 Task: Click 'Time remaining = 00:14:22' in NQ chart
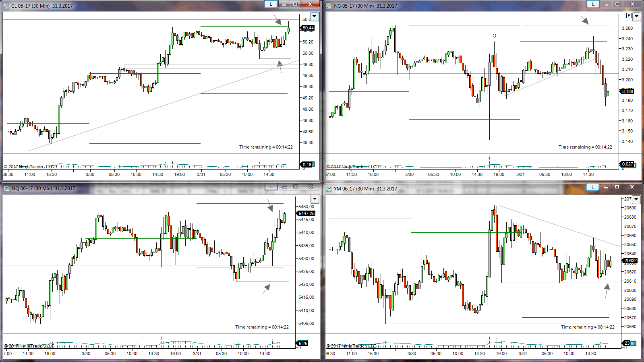coord(262,327)
